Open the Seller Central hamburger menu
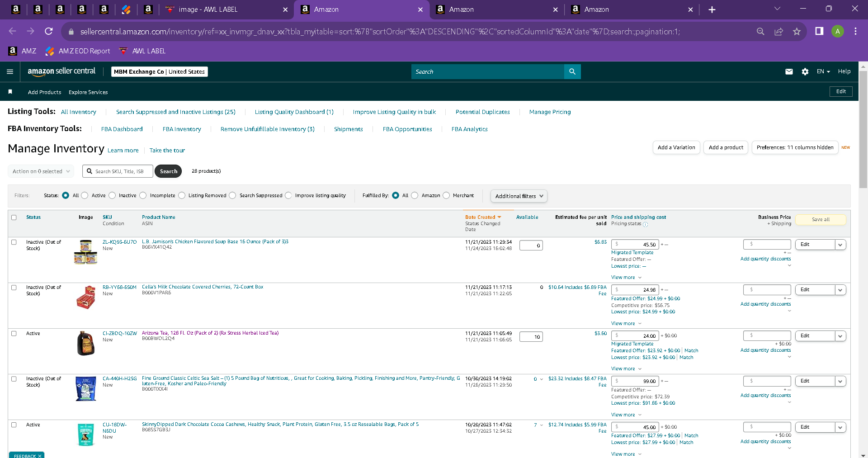Screen dimensions: 868x458 [x=10, y=71]
